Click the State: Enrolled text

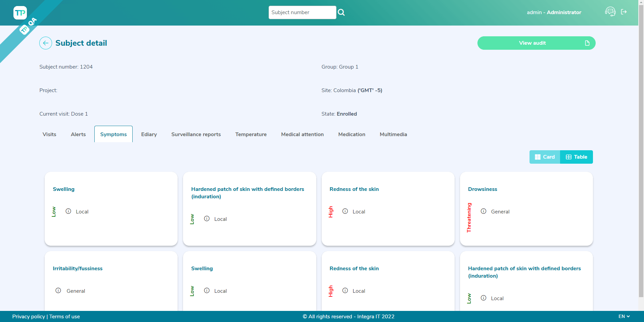tap(339, 114)
